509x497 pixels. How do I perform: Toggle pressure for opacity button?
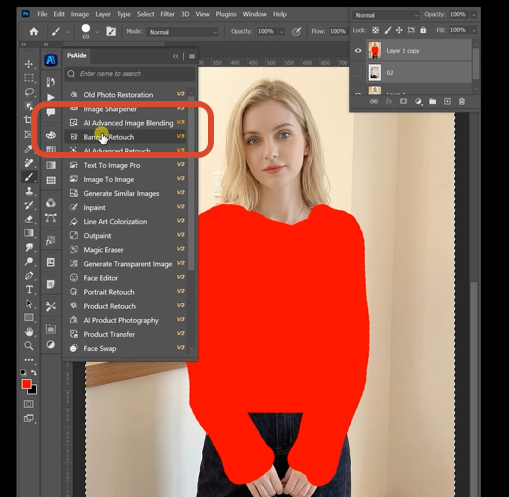point(296,32)
